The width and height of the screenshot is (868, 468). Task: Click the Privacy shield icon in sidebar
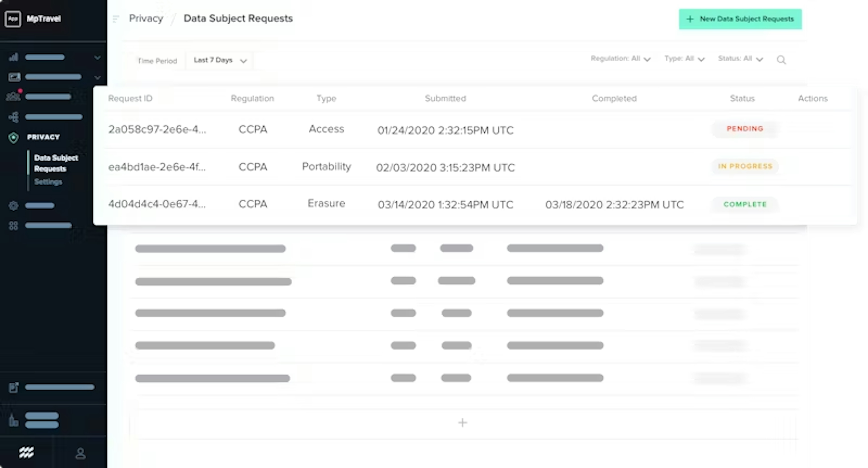click(x=14, y=138)
